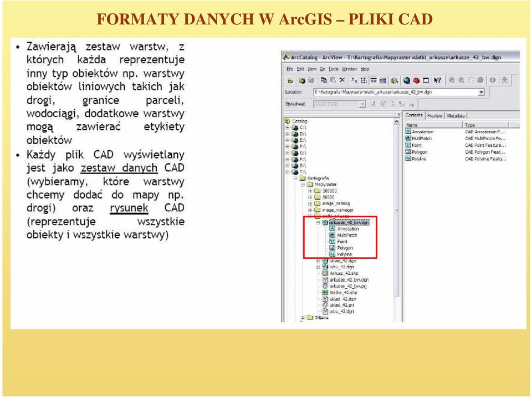Image resolution: width=532 pixels, height=397 pixels.
Task: Click the greyed Zoom In icon
Action: pos(451,80)
